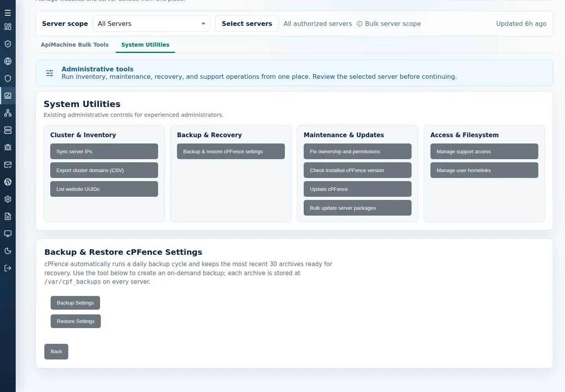The image size is (565, 392).
Task: Click the Back button
Action: 56,352
